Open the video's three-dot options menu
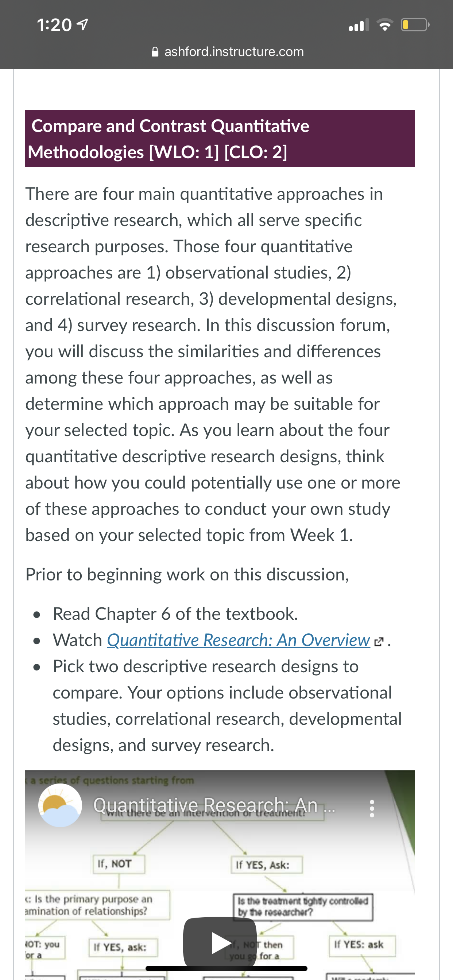This screenshot has width=453, height=980. coord(372,808)
